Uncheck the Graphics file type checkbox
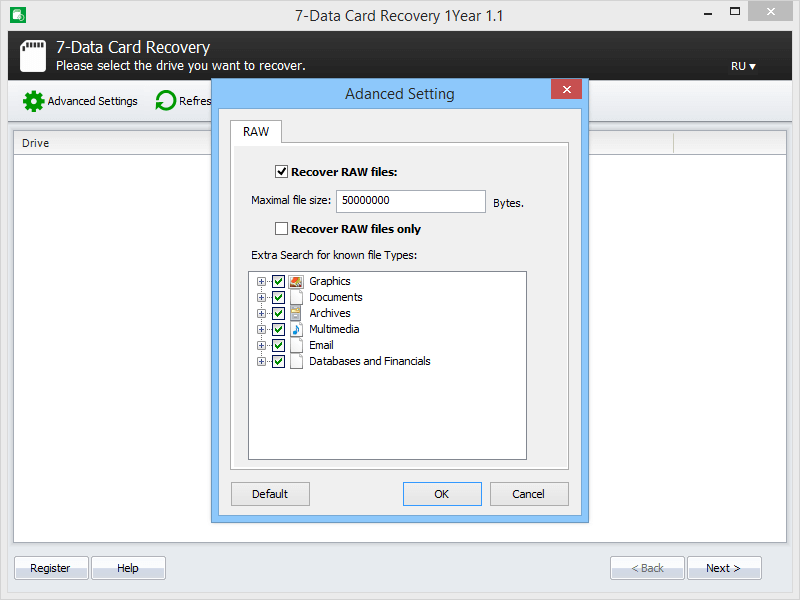800x600 pixels. [x=278, y=281]
